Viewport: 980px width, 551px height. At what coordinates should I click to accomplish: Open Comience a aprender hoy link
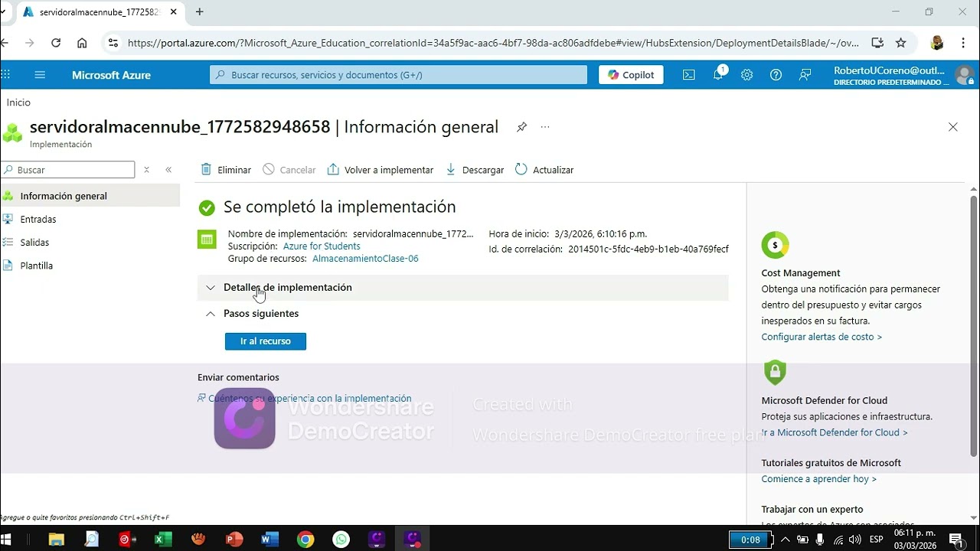(818, 479)
